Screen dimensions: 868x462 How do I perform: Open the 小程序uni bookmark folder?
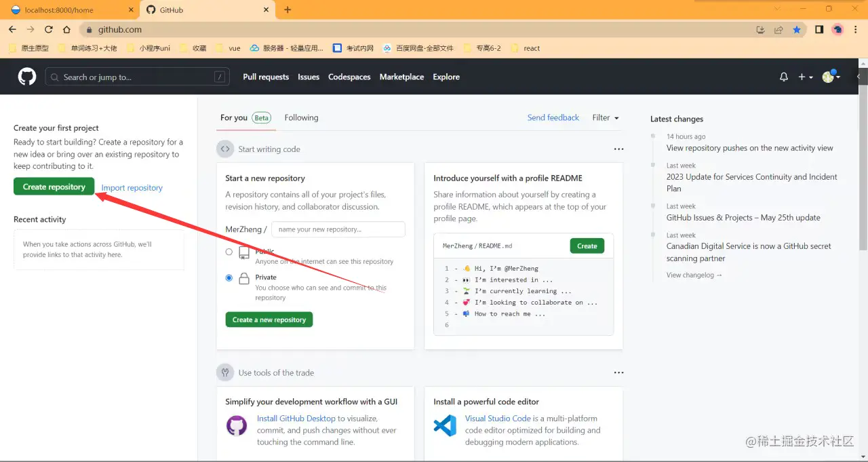[x=147, y=48]
